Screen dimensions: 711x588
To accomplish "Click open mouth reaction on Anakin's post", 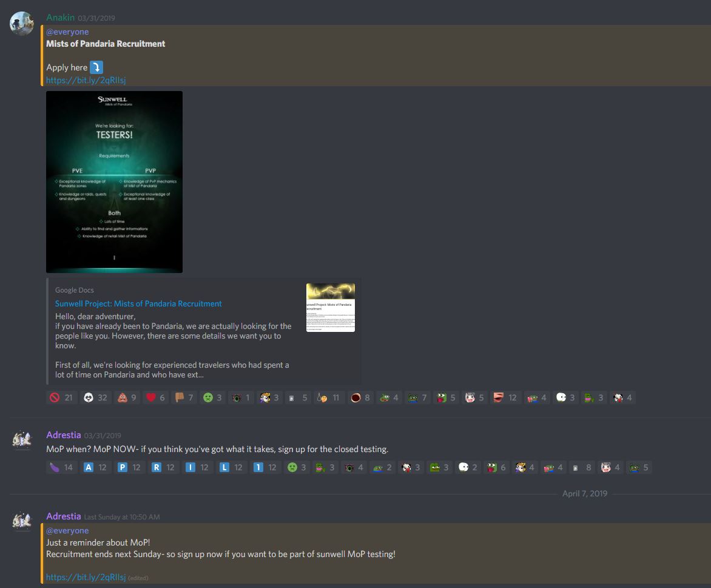I will click(x=360, y=397).
